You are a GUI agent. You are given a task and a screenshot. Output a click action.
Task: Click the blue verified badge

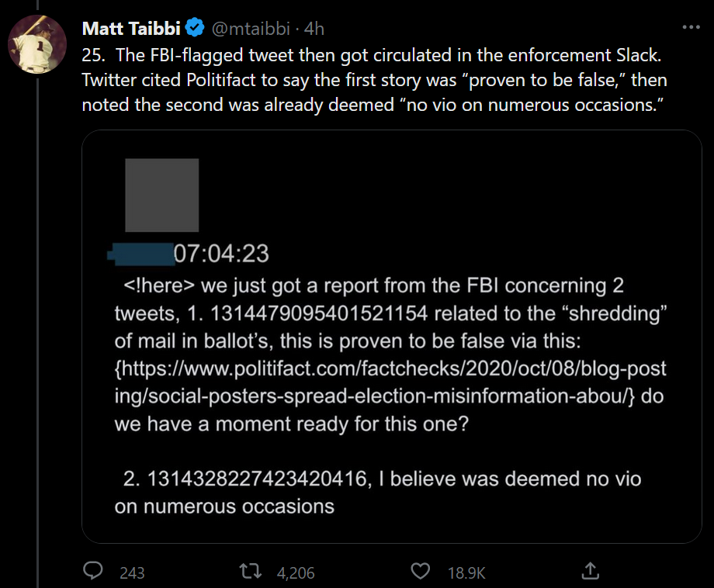[x=196, y=29]
